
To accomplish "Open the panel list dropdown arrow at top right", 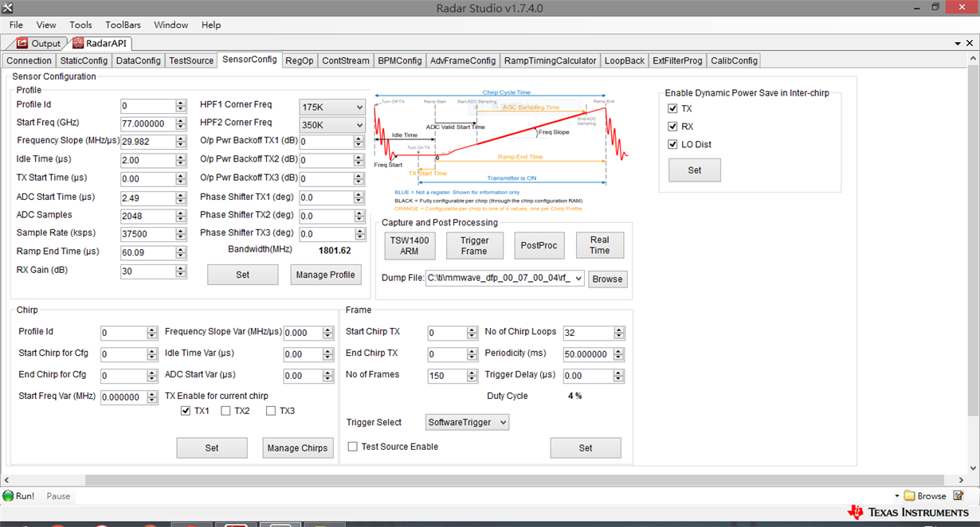I will (x=958, y=43).
